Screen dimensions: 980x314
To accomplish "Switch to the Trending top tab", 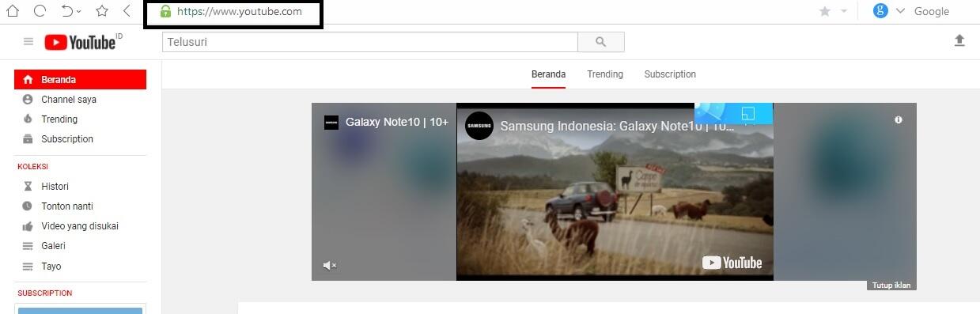I will pos(605,74).
